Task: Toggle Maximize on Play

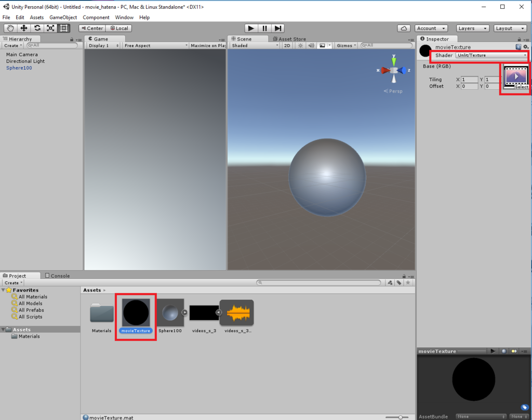Action: 208,46
